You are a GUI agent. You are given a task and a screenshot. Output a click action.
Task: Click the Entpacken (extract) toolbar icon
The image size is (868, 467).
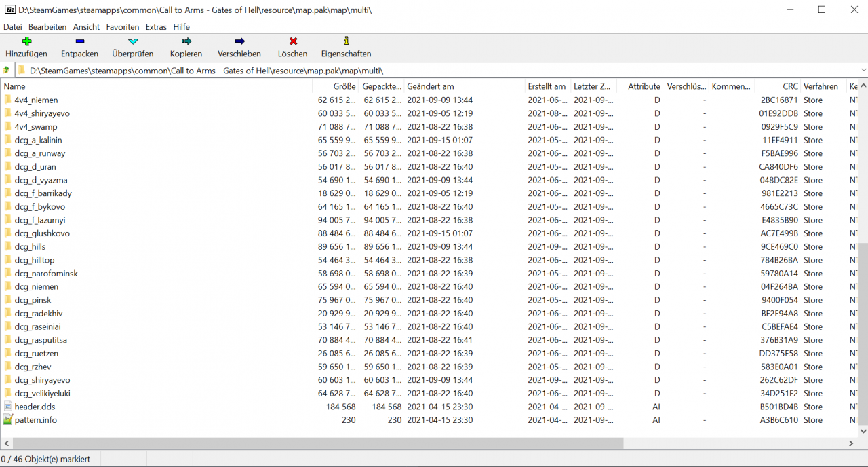[79, 42]
